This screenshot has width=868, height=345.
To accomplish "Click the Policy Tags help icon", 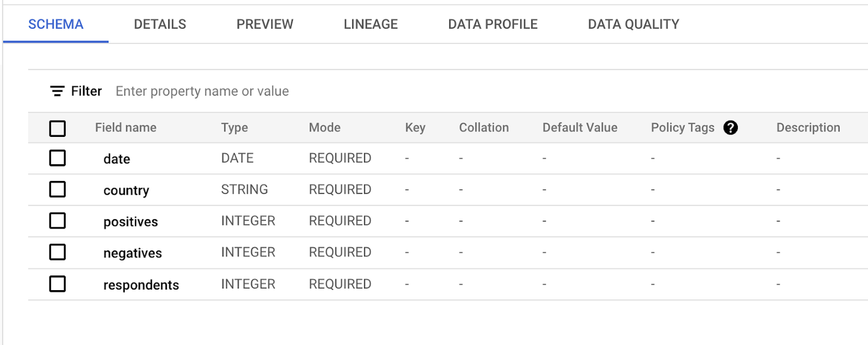I will 731,128.
